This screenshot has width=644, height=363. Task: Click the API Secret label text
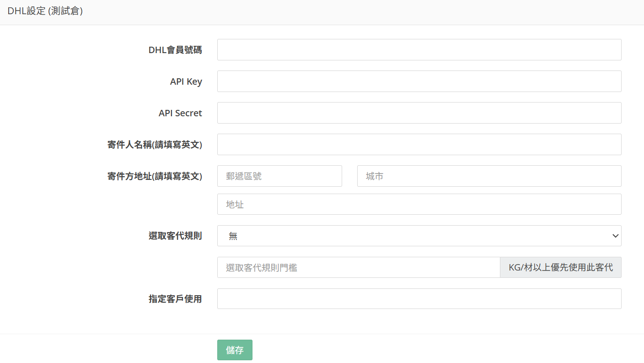point(180,113)
